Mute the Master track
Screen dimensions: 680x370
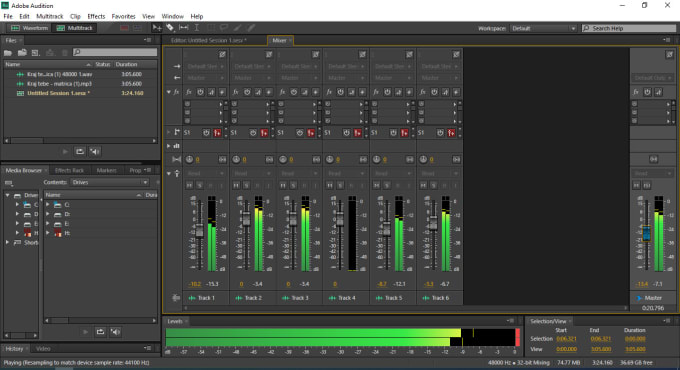point(636,185)
